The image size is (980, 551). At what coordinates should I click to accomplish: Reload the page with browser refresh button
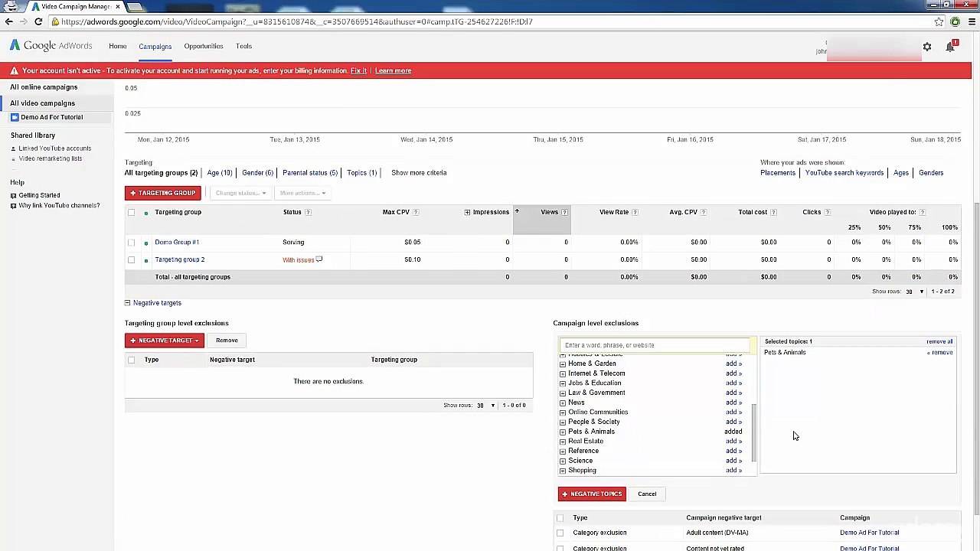(x=38, y=21)
